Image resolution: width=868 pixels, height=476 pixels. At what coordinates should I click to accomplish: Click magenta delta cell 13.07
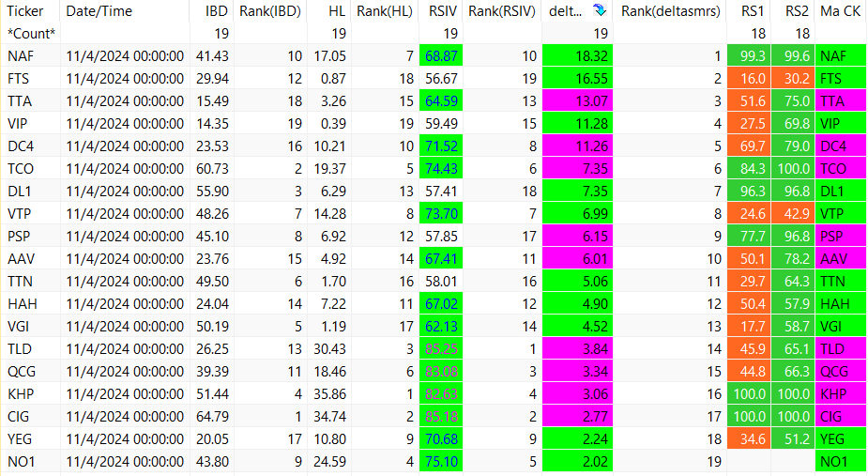pyautogui.click(x=577, y=101)
